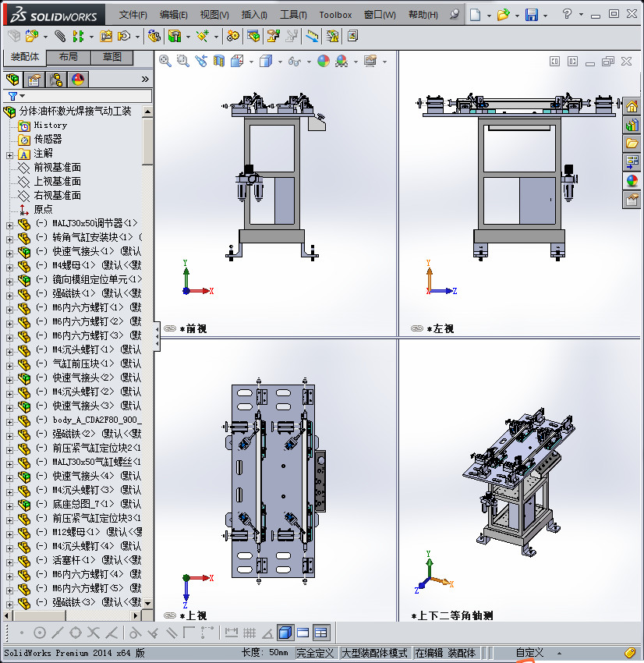Viewport: 644px width, 663px height.
Task: Expand the 注解 annotations tree node
Action: pos(9,155)
